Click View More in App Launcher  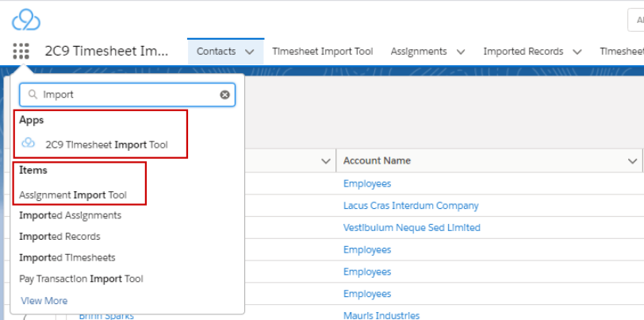click(x=44, y=301)
